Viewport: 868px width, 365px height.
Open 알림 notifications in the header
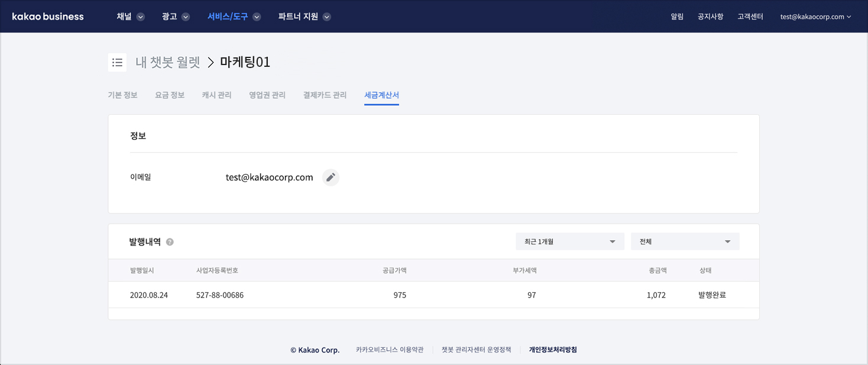[677, 17]
